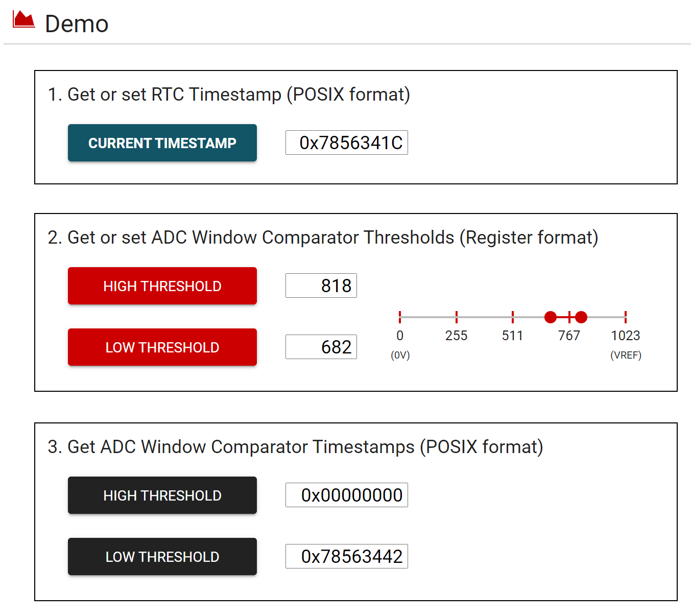Select the timestamp field showing 0x00000000

point(346,495)
